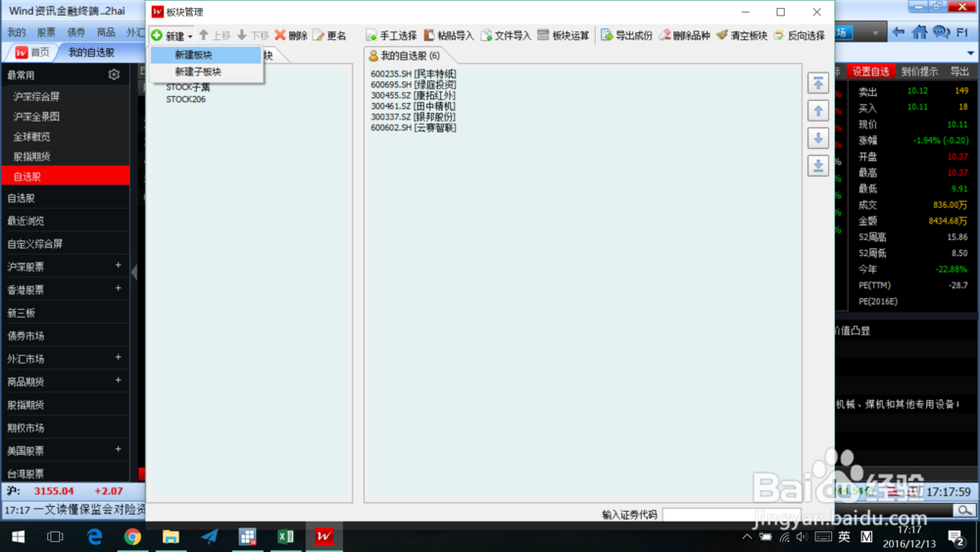The image size is (980, 552).
Task: Click Wind home icon top right
Action: pyautogui.click(x=919, y=32)
